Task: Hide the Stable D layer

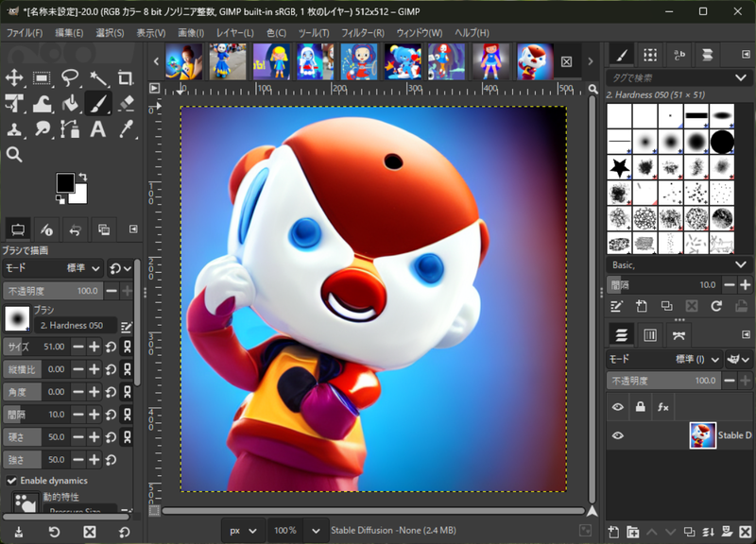Action: (617, 434)
